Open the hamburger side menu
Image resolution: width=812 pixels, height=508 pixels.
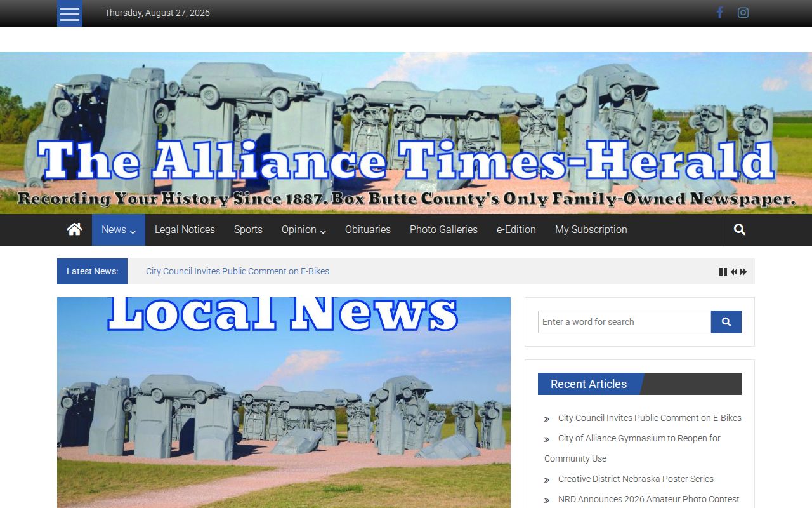tap(70, 13)
